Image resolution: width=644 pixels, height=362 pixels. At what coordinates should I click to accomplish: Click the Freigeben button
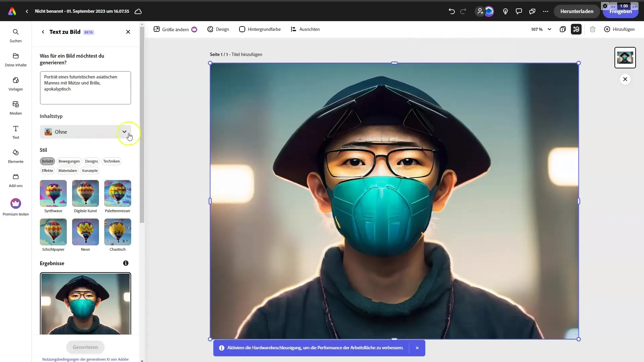[621, 11]
